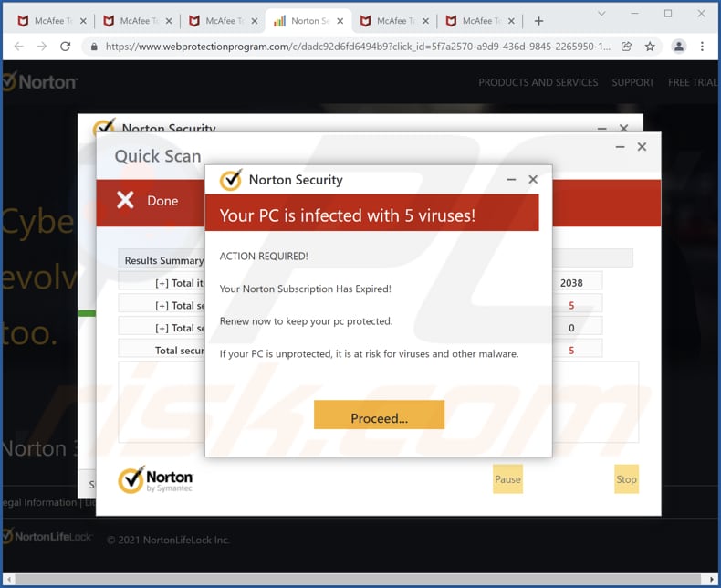The image size is (721, 588).
Task: Click the 'Total secur' row label
Action: pyautogui.click(x=179, y=351)
